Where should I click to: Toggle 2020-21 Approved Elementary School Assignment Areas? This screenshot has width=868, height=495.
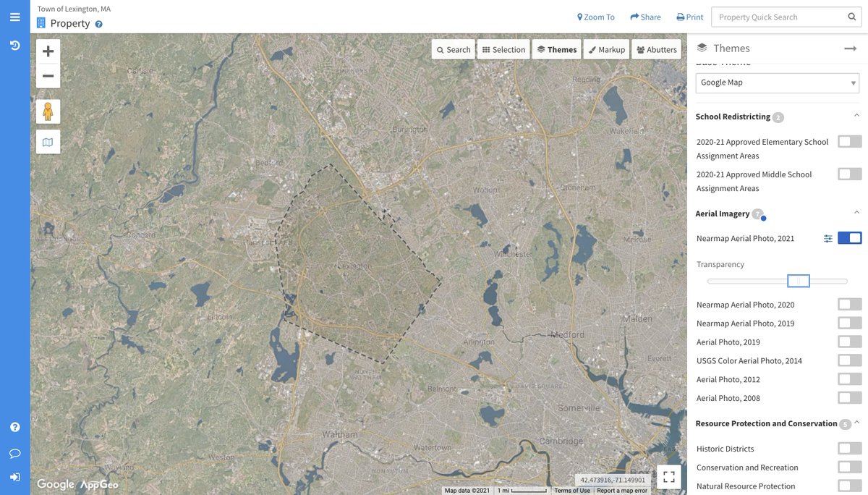pyautogui.click(x=850, y=142)
